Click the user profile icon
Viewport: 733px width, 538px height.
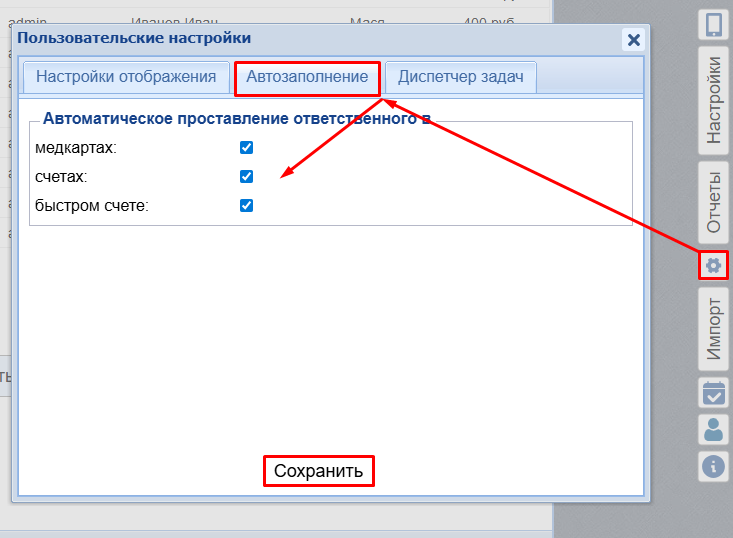(x=713, y=430)
